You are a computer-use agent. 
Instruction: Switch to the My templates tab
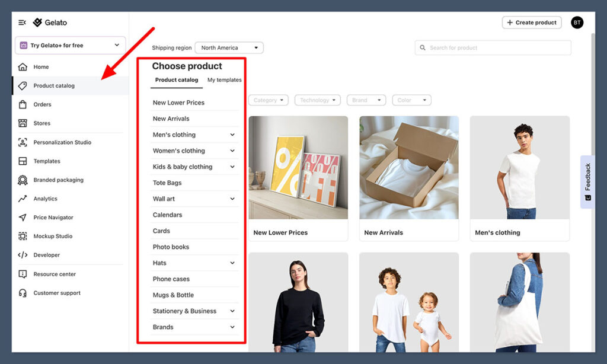(224, 80)
